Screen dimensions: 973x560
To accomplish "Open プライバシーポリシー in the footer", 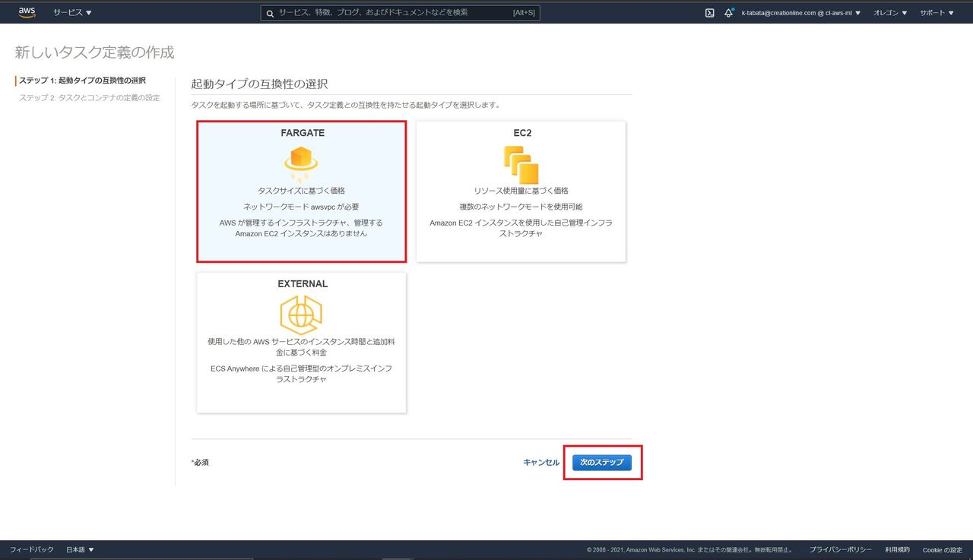I will [841, 549].
